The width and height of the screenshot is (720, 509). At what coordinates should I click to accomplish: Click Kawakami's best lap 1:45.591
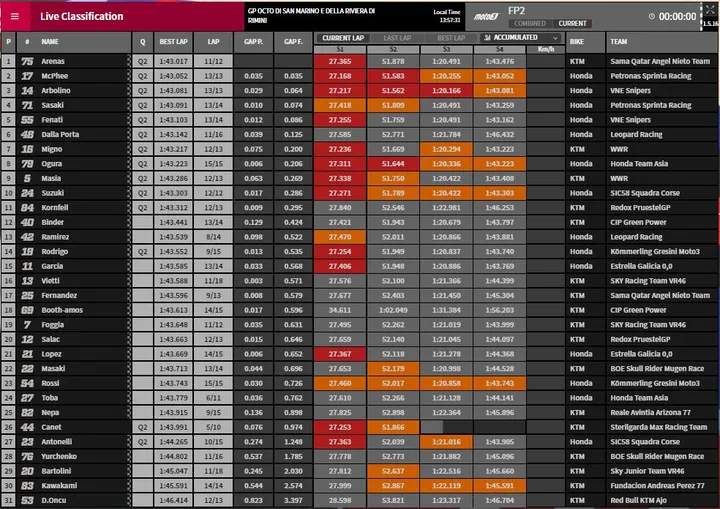pos(174,486)
